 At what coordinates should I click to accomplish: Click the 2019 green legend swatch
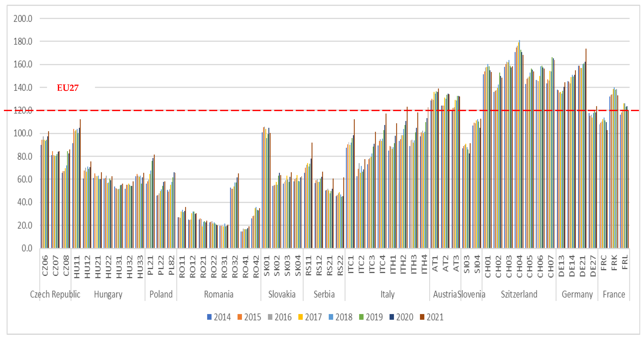coord(361,317)
